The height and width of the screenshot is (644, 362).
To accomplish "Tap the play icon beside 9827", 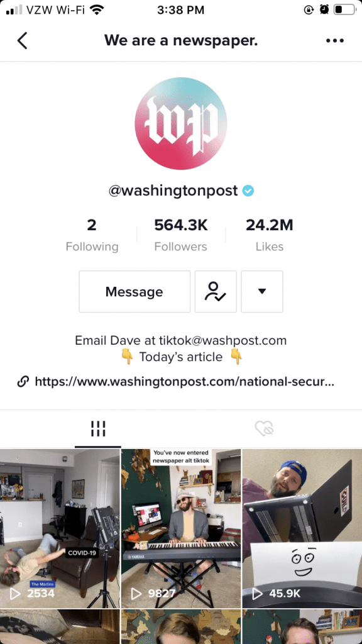I will (136, 594).
